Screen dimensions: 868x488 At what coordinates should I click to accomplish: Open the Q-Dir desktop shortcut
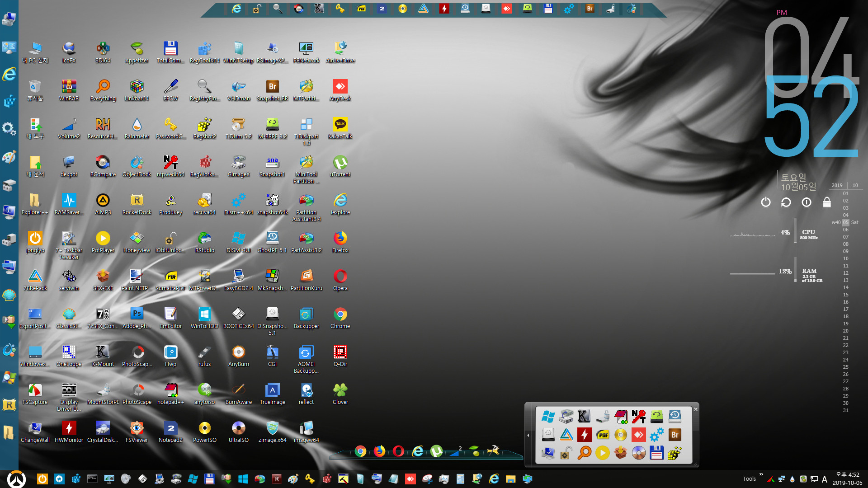[x=340, y=356]
